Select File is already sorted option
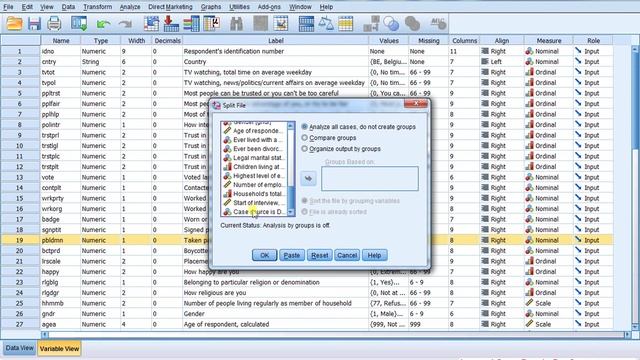Screen dimensions: 640x360 (333, 212)
